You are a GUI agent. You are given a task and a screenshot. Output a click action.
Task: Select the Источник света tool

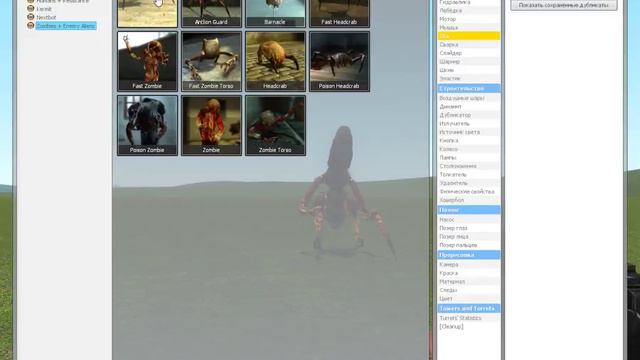click(469, 132)
